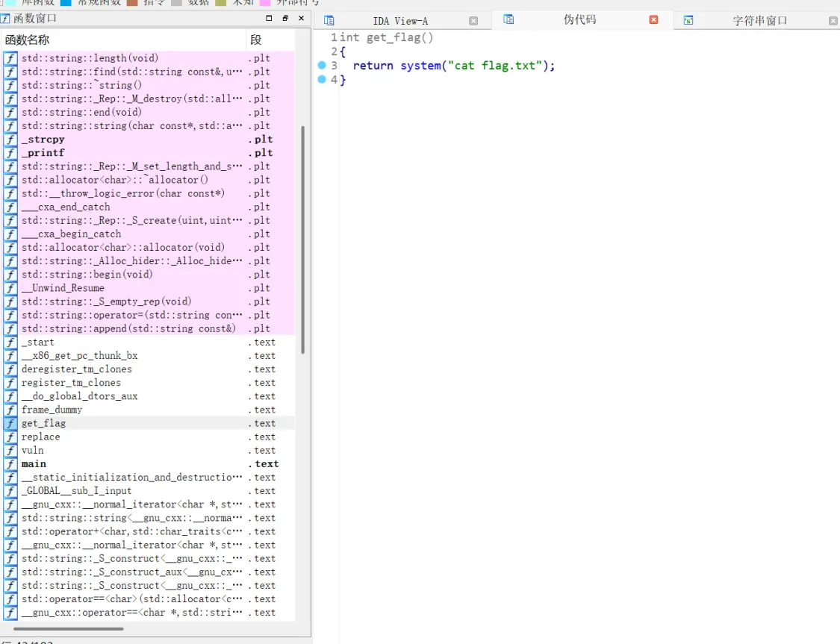Click function icon beside main row

click(10, 463)
